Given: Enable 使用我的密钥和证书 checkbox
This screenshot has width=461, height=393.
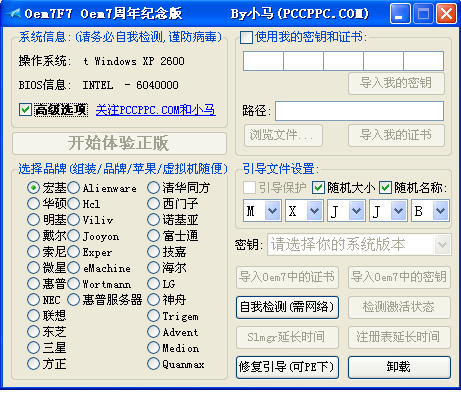Looking at the screenshot, I should click(246, 37).
